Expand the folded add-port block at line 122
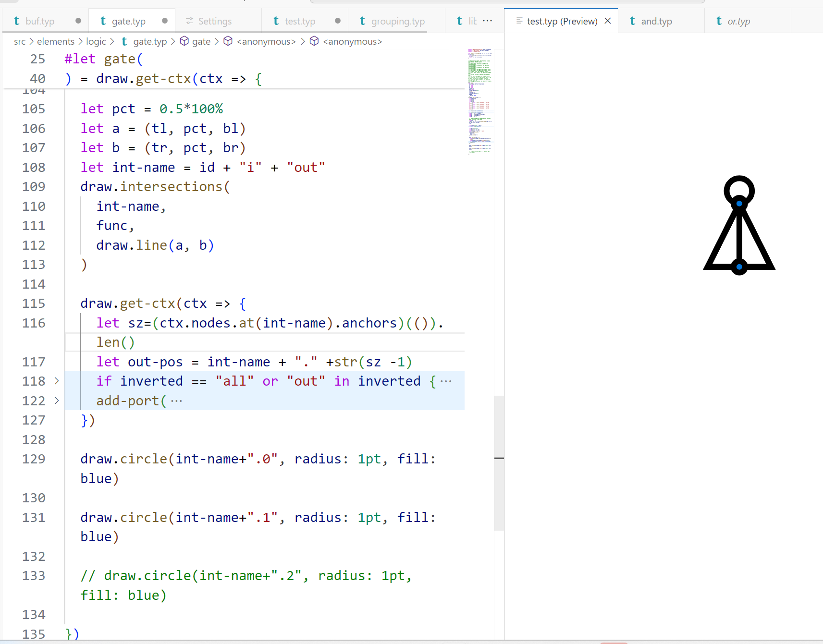This screenshot has height=644, width=823. tap(57, 401)
